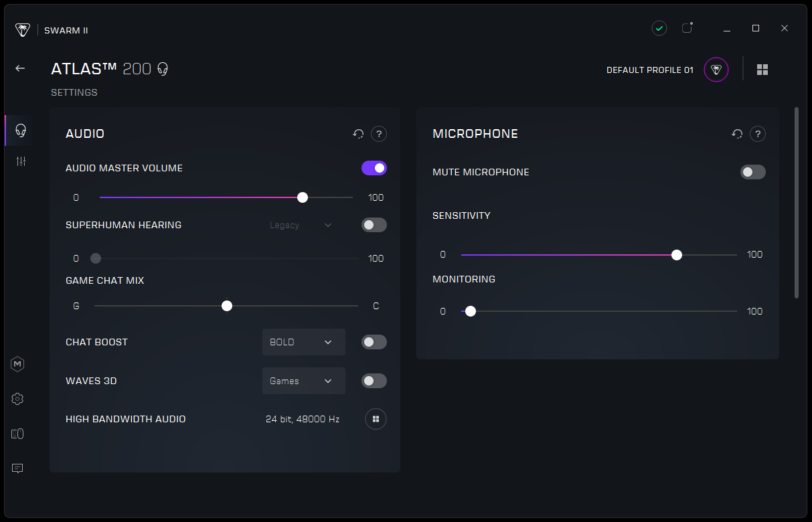Image resolution: width=812 pixels, height=522 pixels.
Task: Open the equalizer sliders sidebar icon
Action: pyautogui.click(x=21, y=161)
